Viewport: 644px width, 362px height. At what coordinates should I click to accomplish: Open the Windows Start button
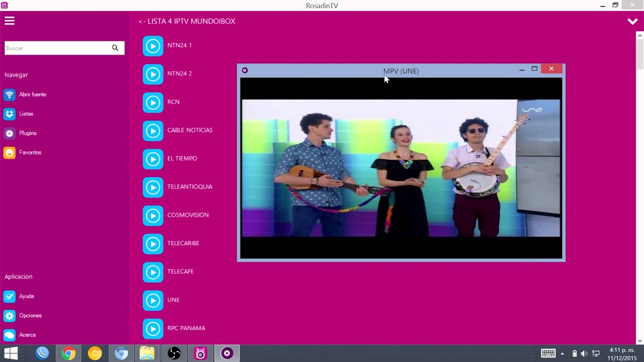[x=11, y=353]
